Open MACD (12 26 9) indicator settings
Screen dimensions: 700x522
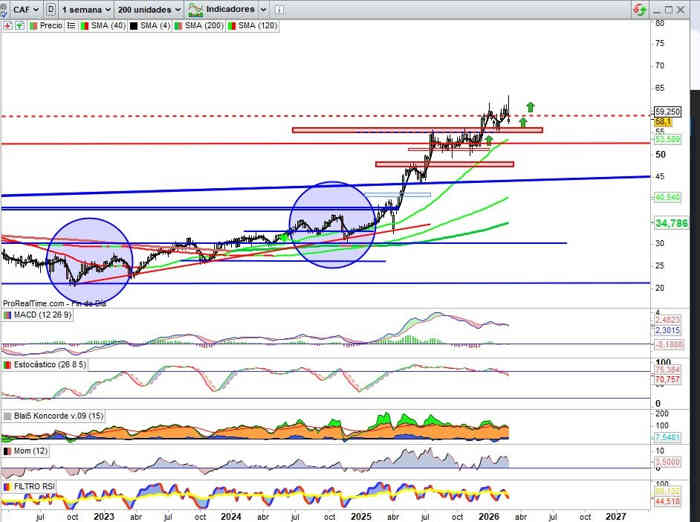pyautogui.click(x=39, y=316)
